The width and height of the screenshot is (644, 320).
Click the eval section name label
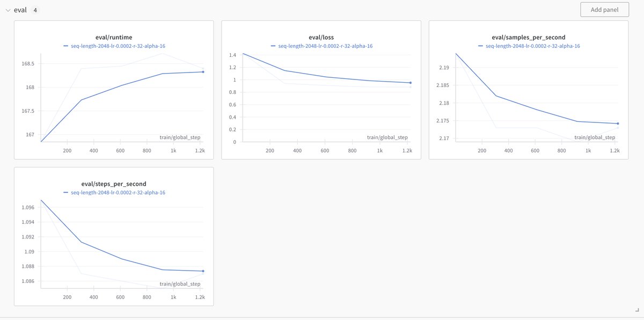pos(20,10)
